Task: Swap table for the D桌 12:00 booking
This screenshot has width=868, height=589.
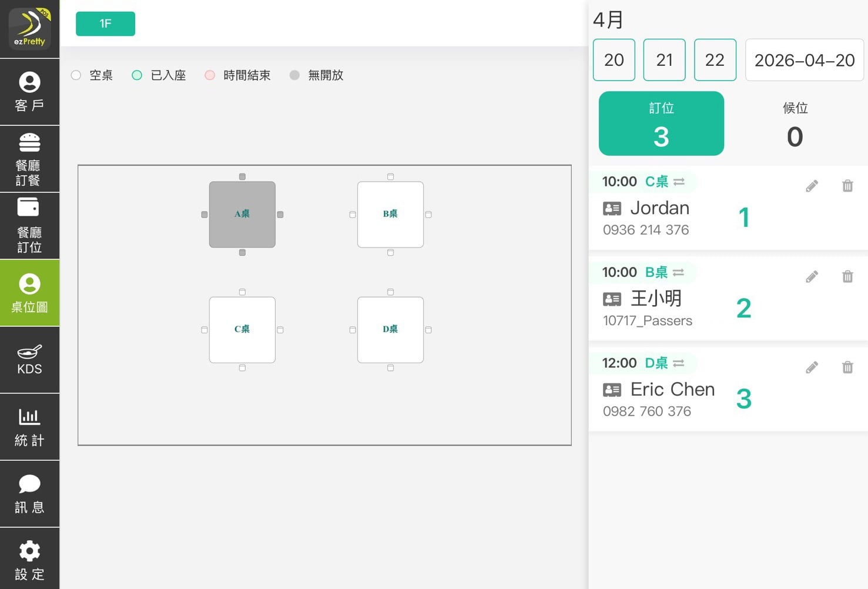Action: coord(678,363)
